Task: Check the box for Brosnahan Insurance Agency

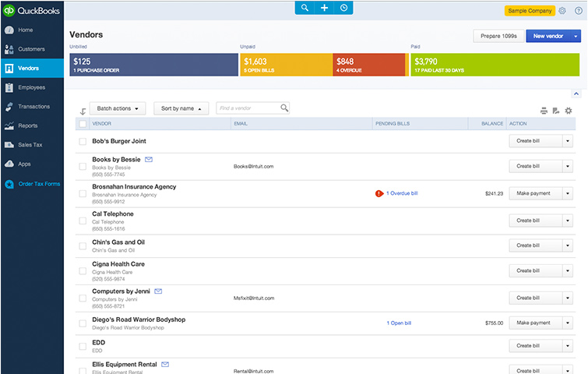Action: [83, 193]
